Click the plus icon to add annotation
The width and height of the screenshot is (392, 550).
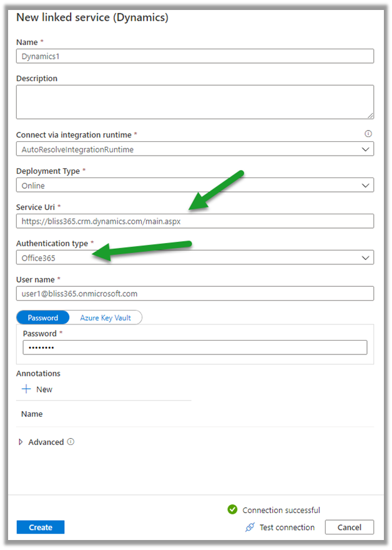point(26,389)
